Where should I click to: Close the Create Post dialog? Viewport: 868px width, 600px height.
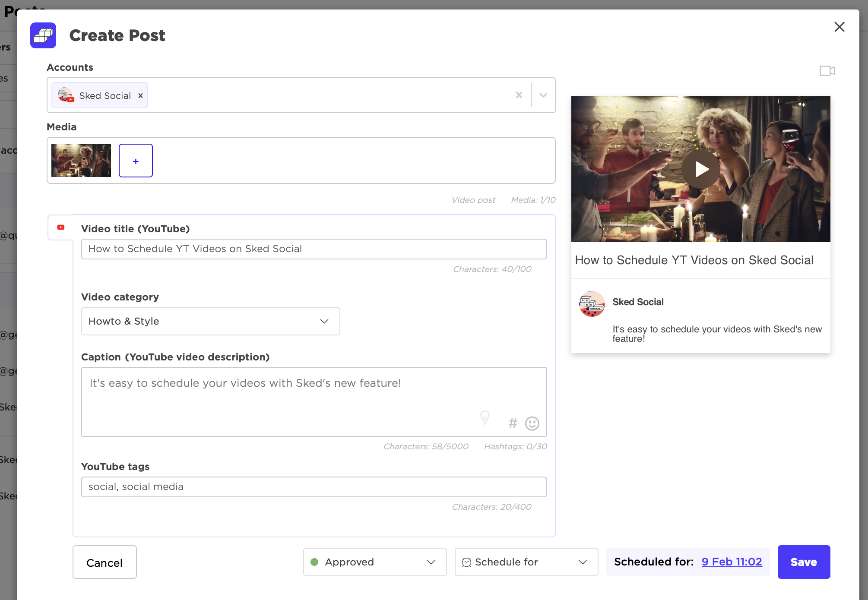[x=839, y=27]
